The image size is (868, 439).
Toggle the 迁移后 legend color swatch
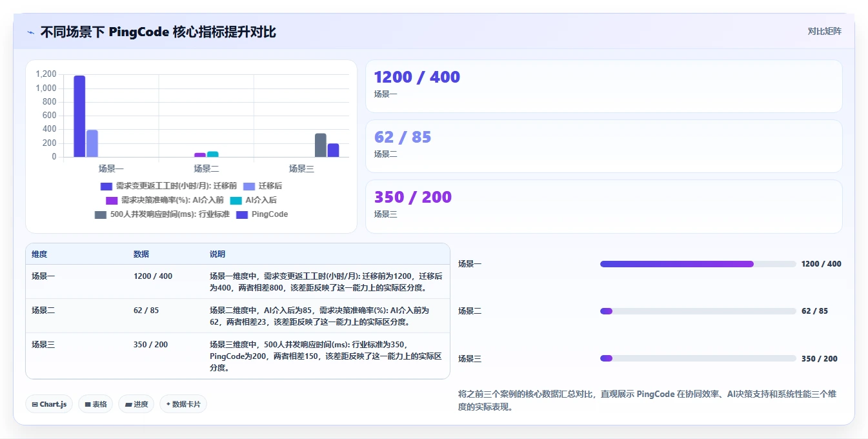(249, 186)
